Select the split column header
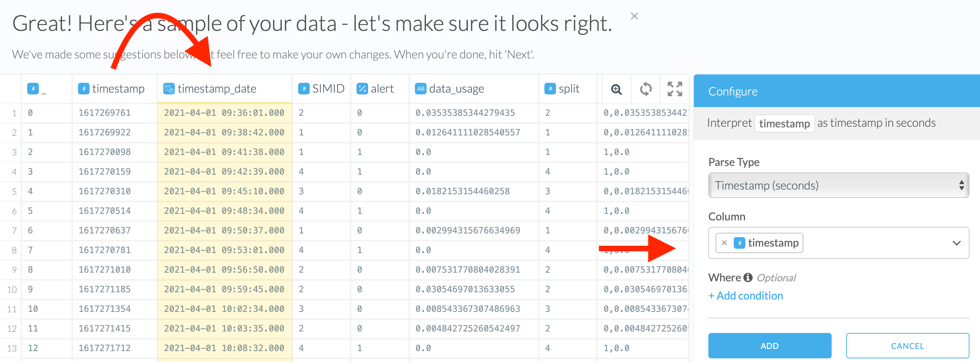980x362 pixels. pyautogui.click(x=568, y=89)
